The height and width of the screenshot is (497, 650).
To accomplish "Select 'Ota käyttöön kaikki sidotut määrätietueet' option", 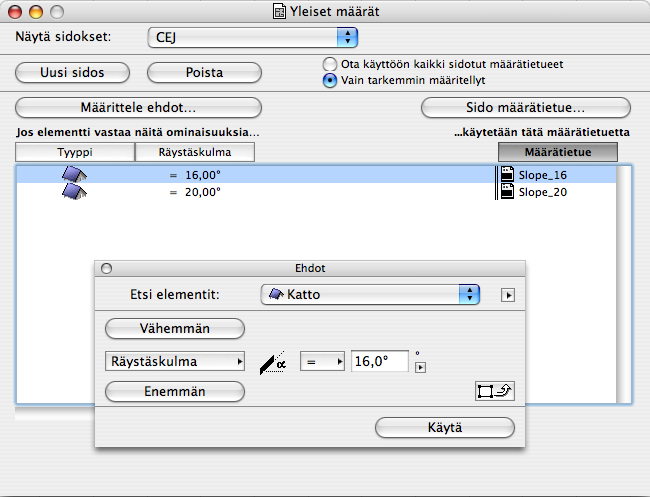I will (330, 64).
